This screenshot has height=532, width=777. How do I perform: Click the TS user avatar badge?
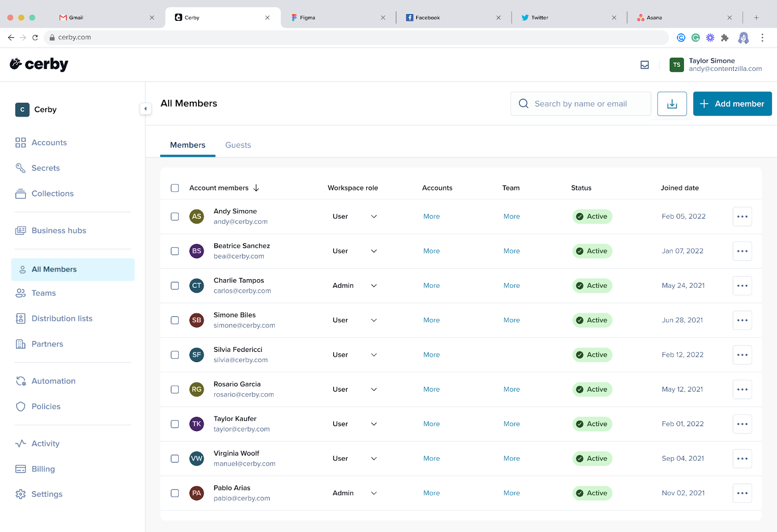(x=676, y=65)
